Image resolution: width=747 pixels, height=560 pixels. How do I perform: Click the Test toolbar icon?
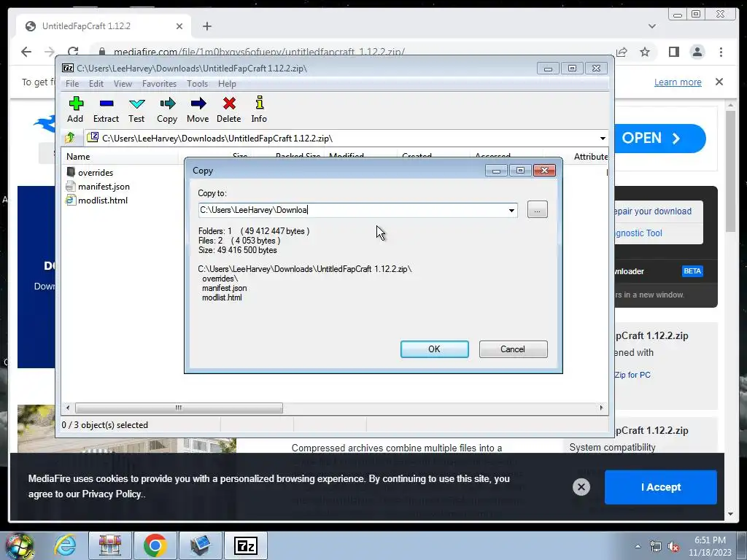point(136,110)
